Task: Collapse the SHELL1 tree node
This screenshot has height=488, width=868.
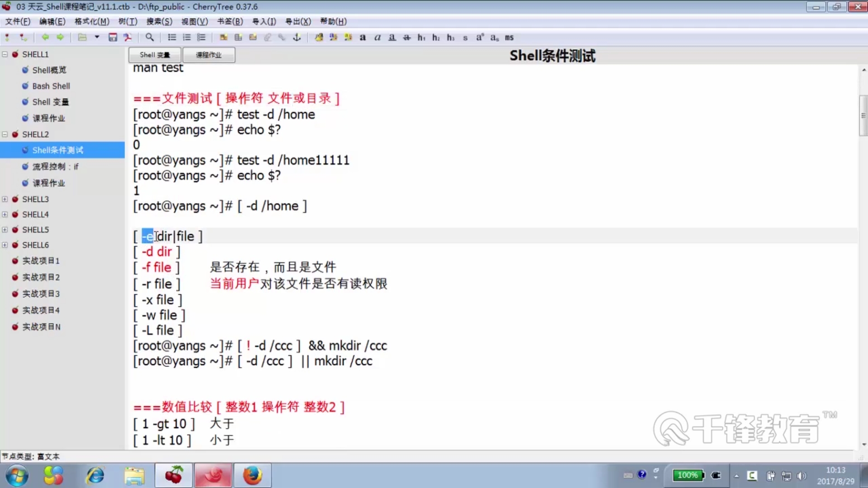Action: 5,54
